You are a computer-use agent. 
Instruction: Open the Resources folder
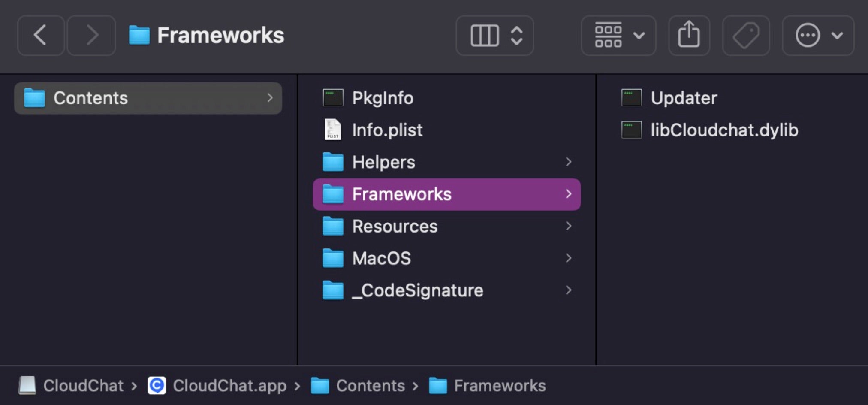(394, 226)
